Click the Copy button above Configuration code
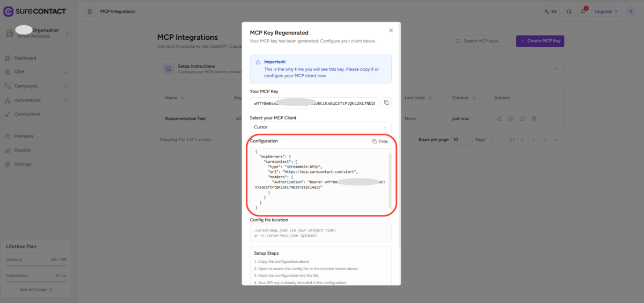The height and width of the screenshot is (303, 644). coord(380,141)
